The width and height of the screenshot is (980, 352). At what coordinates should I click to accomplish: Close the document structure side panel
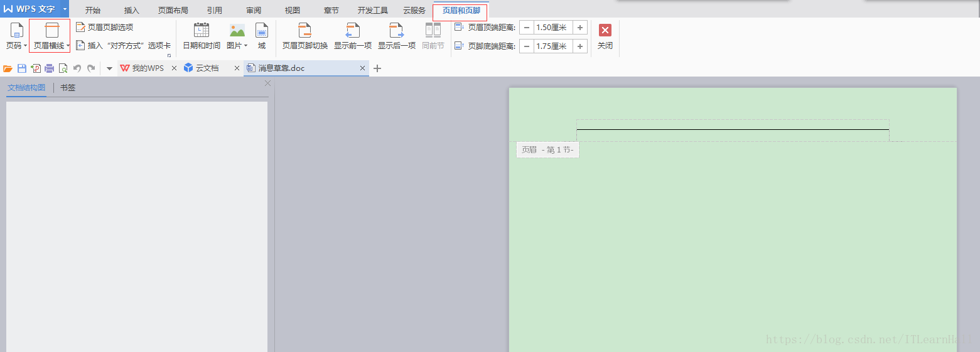point(268,83)
